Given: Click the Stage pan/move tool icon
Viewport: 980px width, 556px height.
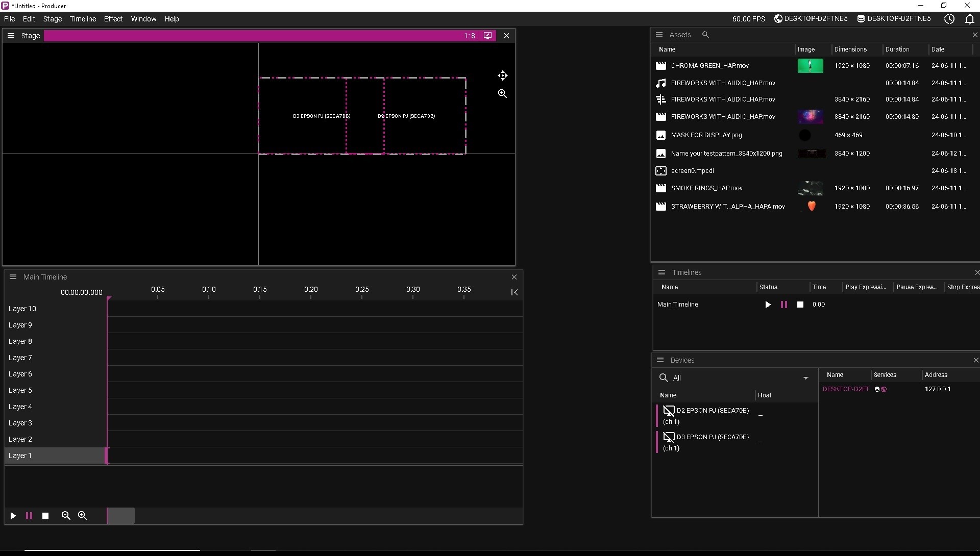Looking at the screenshot, I should (502, 75).
